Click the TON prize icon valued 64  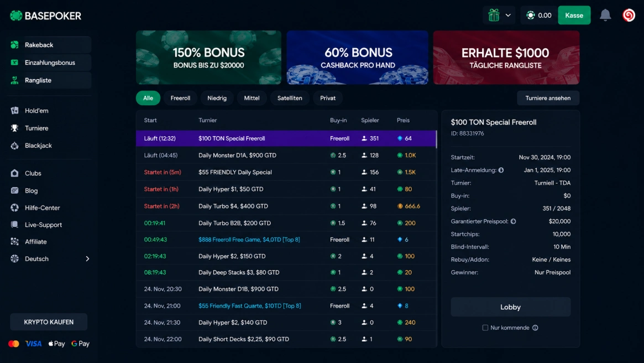[x=400, y=138]
